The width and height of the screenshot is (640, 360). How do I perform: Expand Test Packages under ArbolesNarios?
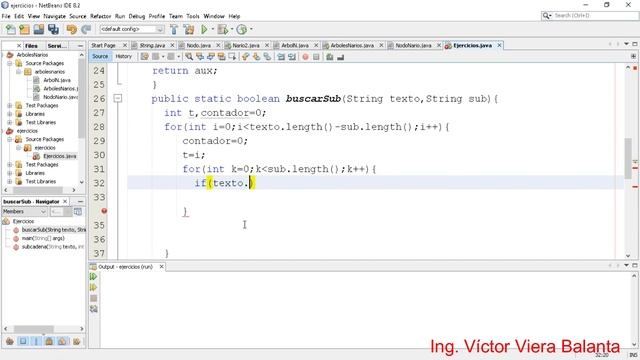[x=9, y=105]
